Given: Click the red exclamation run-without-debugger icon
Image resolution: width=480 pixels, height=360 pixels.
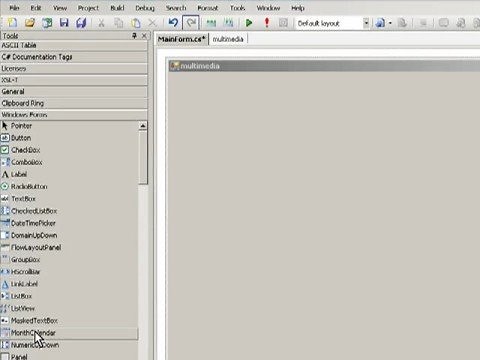Looking at the screenshot, I should [266, 23].
